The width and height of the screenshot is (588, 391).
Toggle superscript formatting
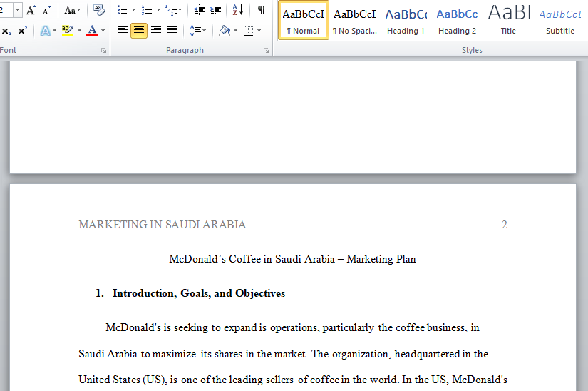click(23, 31)
